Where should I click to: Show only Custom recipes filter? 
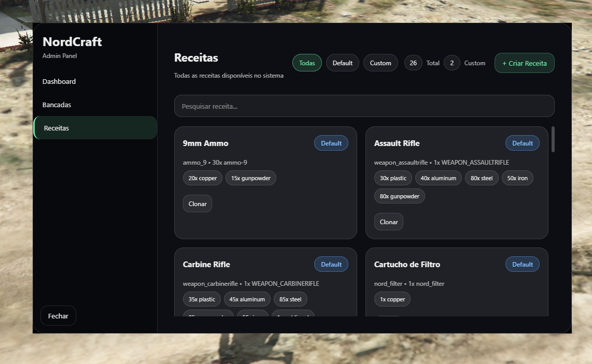pos(380,63)
